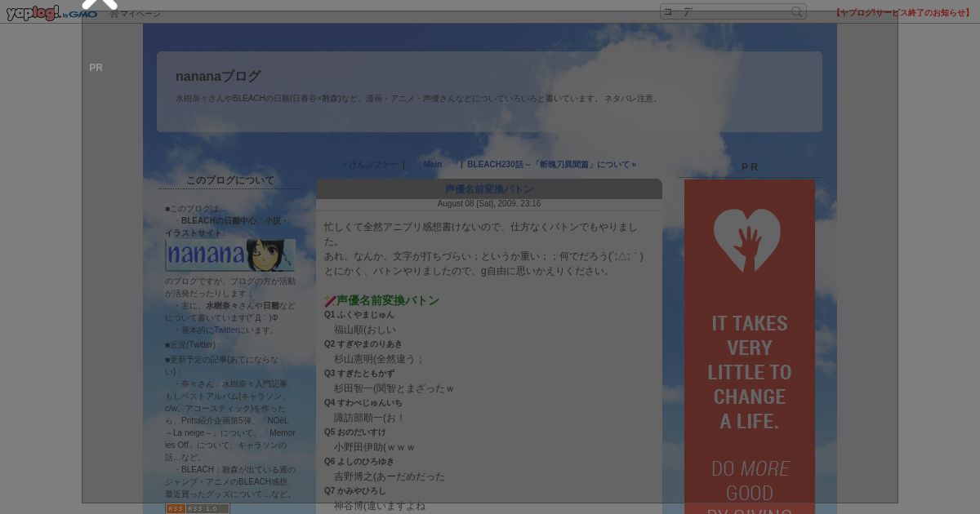Image resolution: width=980 pixels, height=514 pixels.
Task: Click the nananaブログ title
Action: 218,76
